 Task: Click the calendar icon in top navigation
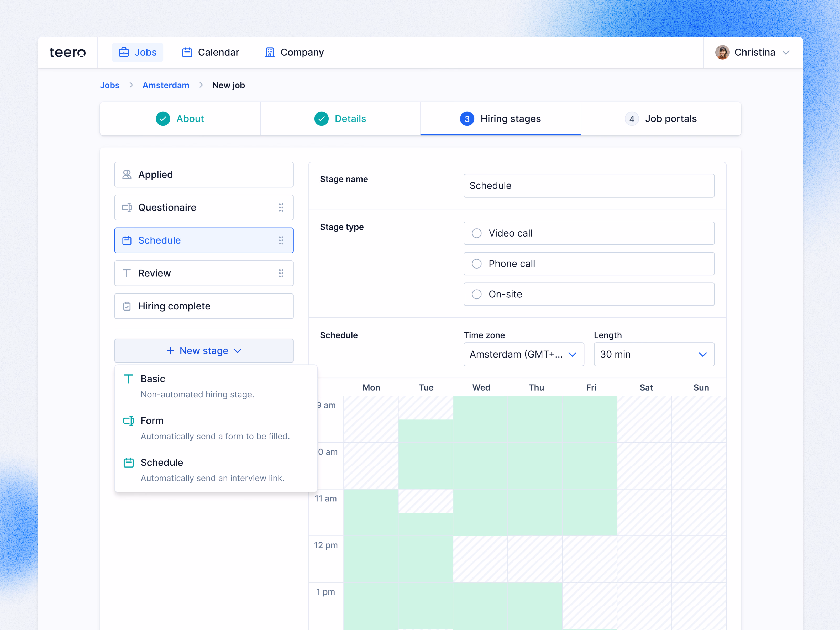click(x=187, y=52)
